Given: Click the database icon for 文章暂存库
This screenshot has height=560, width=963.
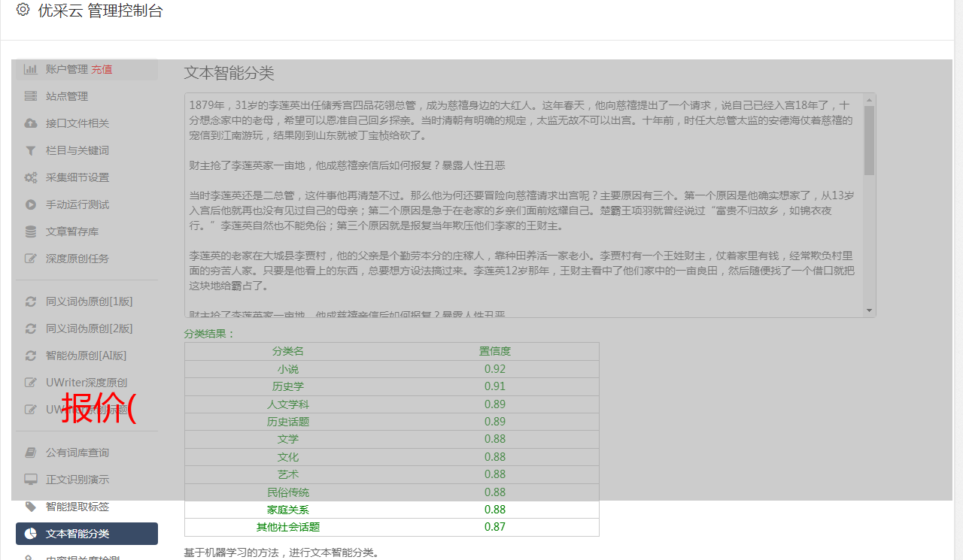Looking at the screenshot, I should click(30, 232).
